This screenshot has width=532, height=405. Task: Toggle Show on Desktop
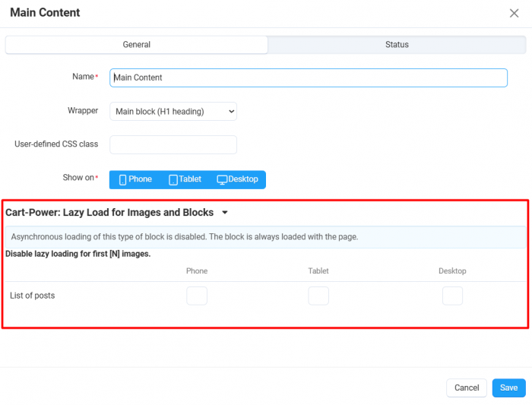(x=237, y=179)
